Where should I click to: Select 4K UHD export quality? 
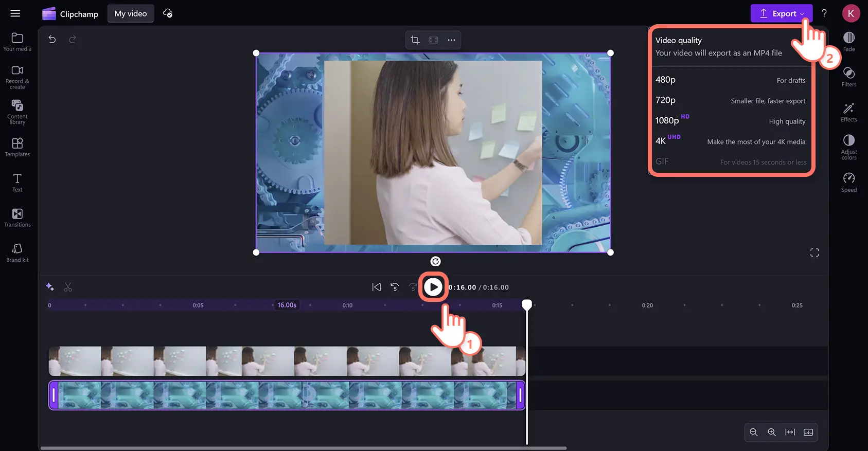731,141
